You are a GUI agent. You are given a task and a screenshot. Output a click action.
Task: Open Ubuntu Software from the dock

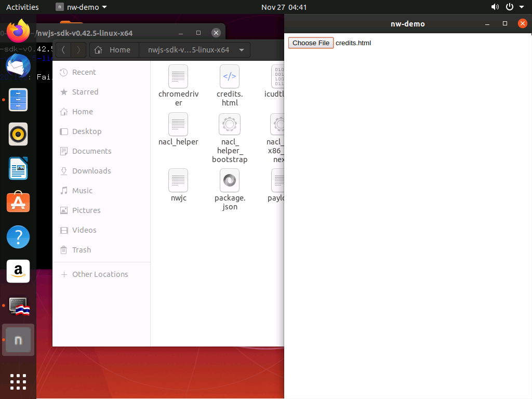coord(18,202)
